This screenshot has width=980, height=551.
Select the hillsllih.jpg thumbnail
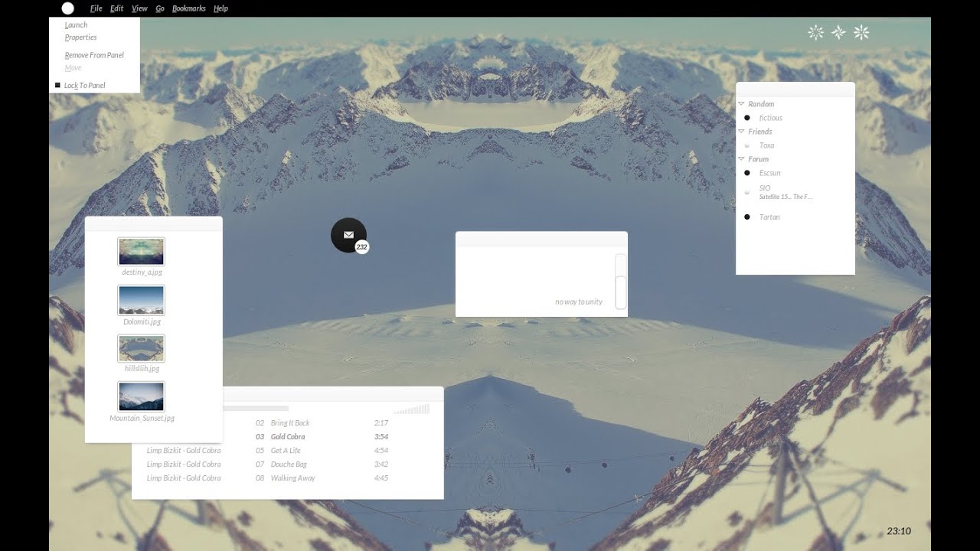click(141, 349)
